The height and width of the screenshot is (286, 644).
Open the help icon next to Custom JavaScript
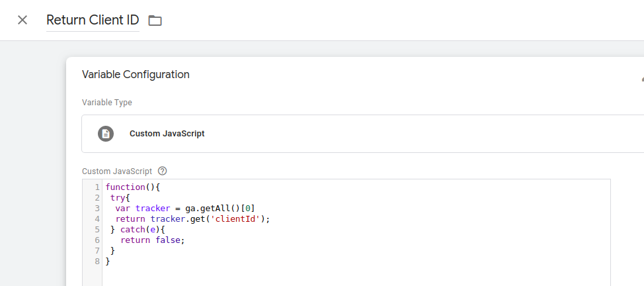tap(163, 170)
